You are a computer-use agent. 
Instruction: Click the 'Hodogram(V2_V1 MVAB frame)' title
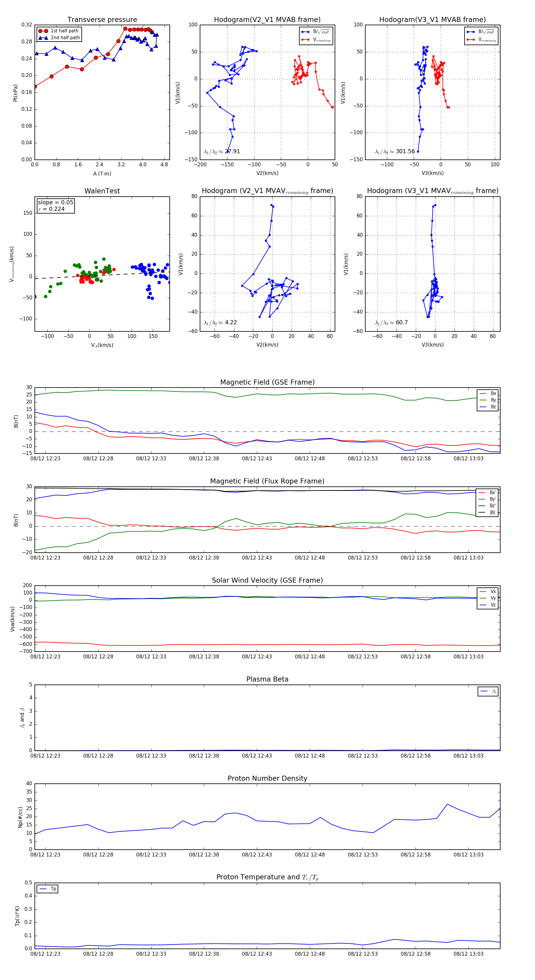[267, 20]
